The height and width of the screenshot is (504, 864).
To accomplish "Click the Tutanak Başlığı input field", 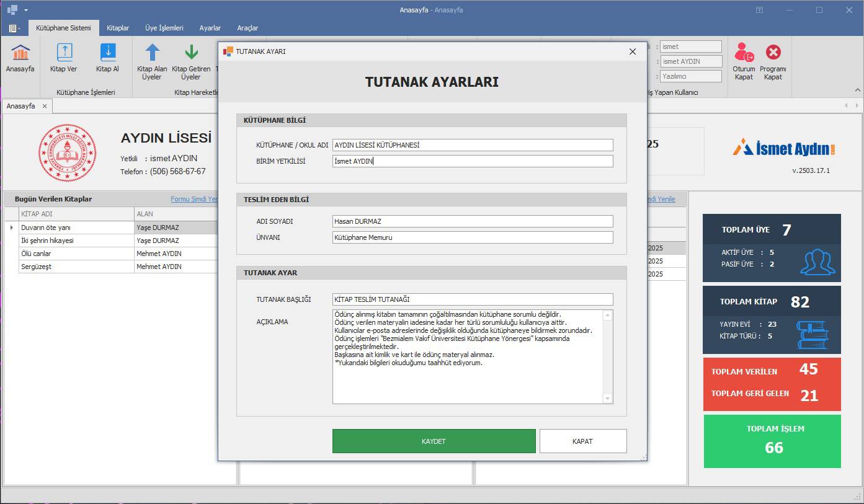I will point(472,299).
